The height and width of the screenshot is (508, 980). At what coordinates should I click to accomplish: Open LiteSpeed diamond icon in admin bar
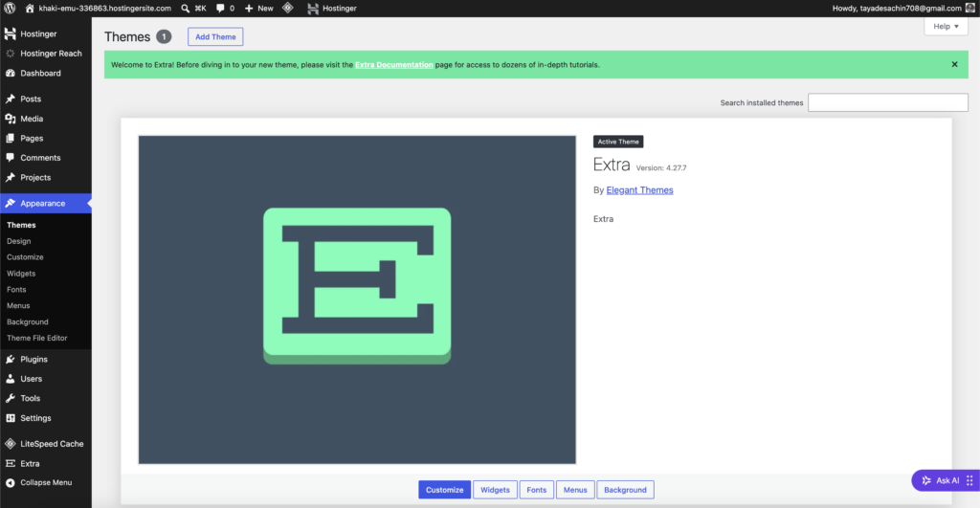(x=287, y=8)
